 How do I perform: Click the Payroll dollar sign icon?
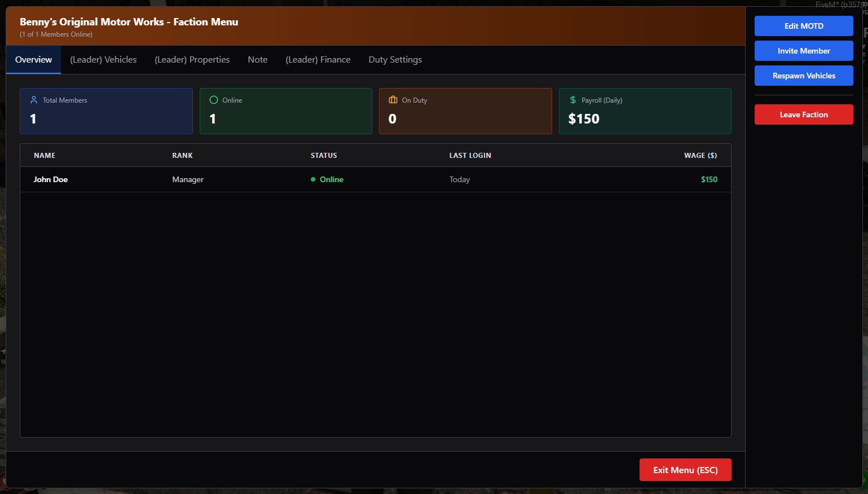[x=573, y=100]
